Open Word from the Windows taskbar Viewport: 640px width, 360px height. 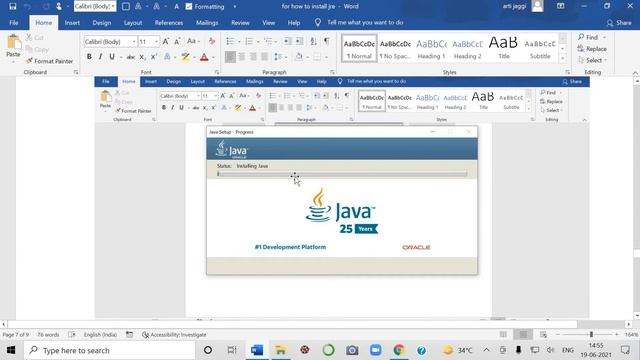[257, 350]
